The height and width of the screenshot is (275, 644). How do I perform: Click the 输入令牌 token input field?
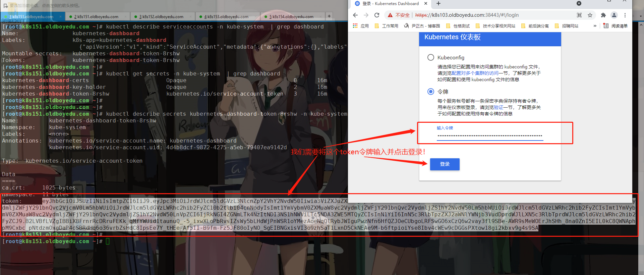pyautogui.click(x=490, y=135)
